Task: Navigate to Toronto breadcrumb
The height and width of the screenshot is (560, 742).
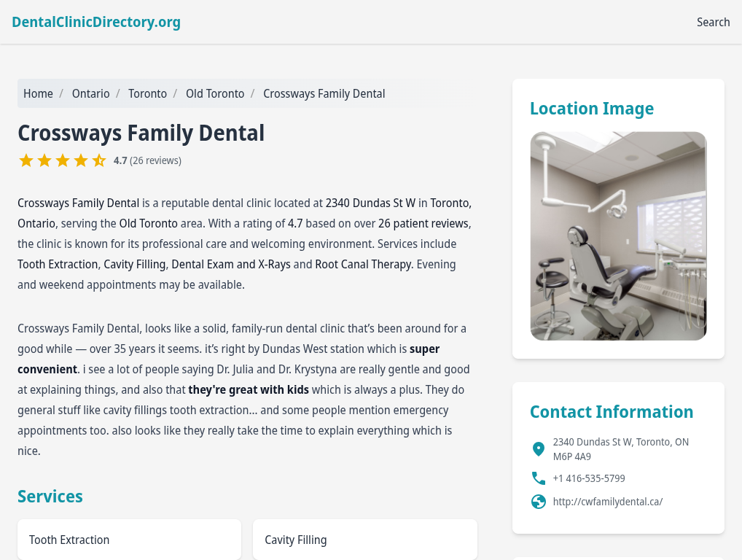Action: point(147,94)
